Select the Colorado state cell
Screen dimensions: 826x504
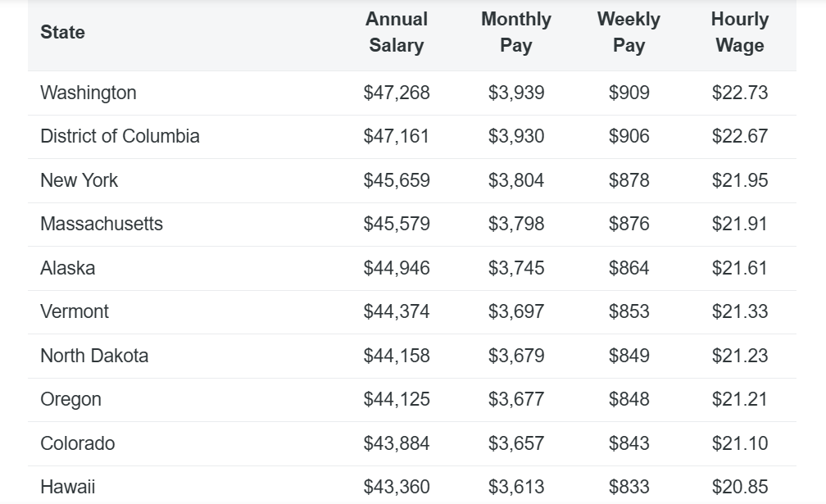tap(78, 443)
